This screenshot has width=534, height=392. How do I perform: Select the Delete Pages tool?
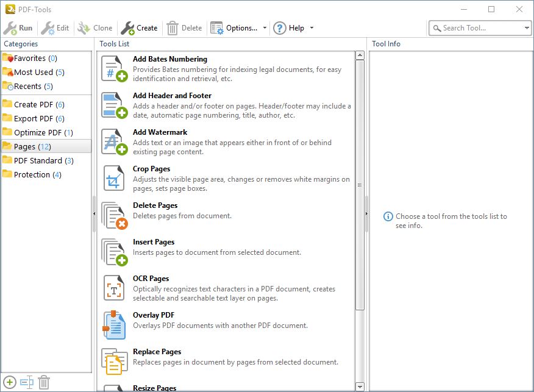coord(154,205)
